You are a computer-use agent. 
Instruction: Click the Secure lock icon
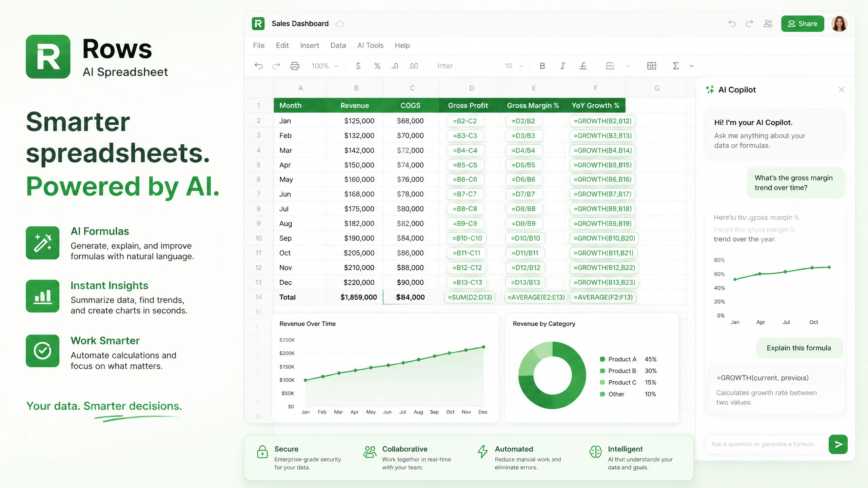coord(262,452)
